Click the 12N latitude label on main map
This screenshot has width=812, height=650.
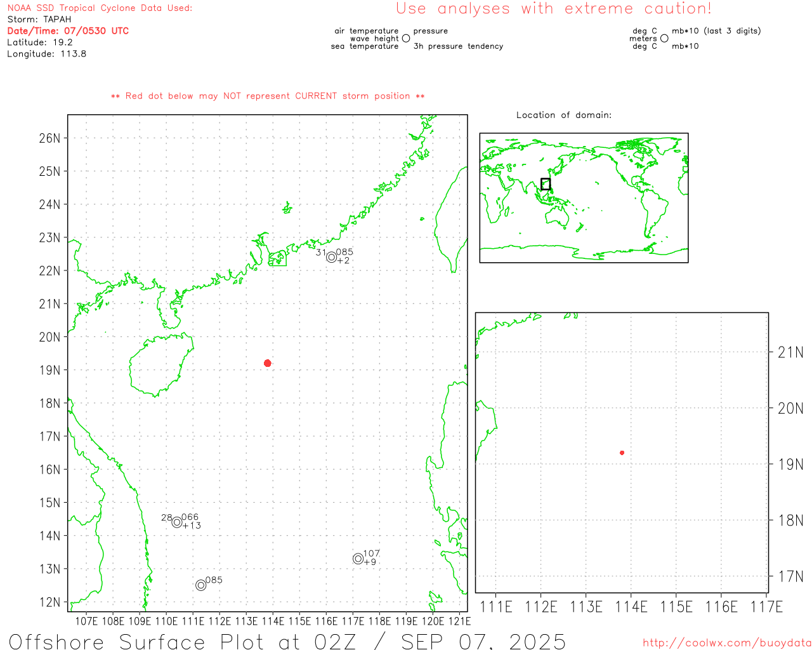(x=50, y=602)
